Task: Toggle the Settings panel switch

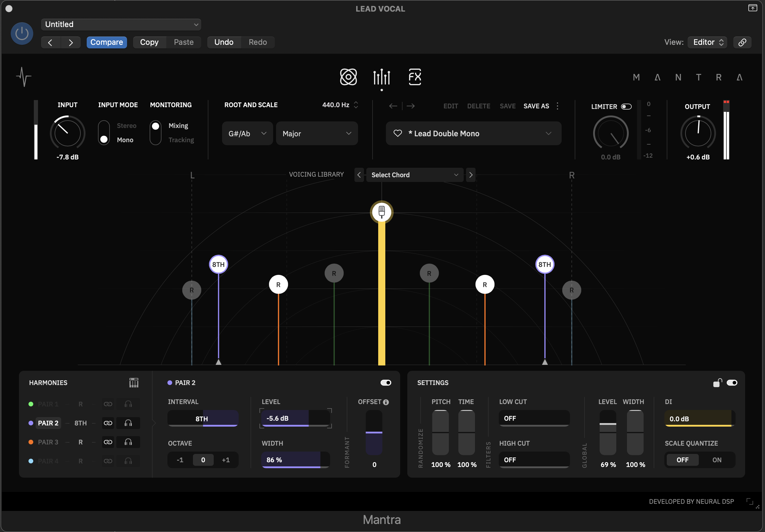Action: pos(732,382)
